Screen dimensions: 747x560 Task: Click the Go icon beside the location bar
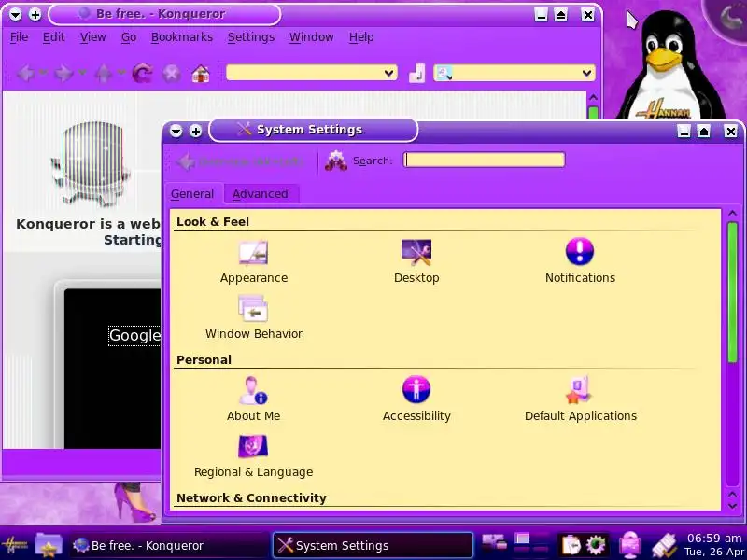coord(416,74)
